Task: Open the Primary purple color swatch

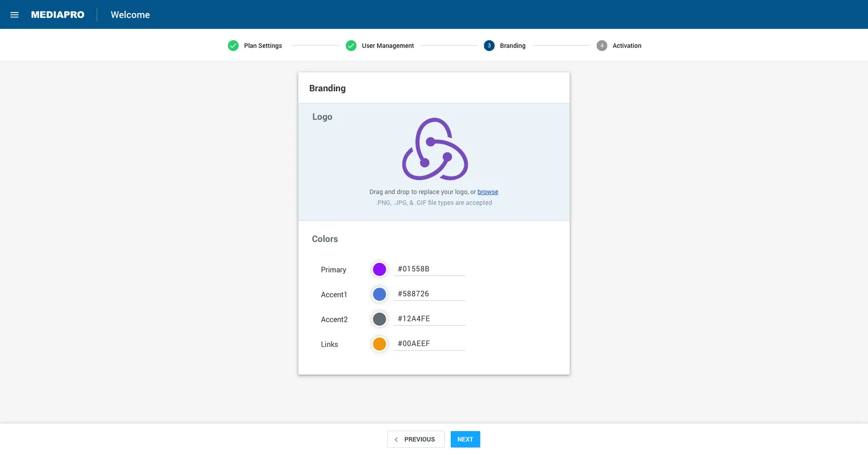Action: point(380,269)
